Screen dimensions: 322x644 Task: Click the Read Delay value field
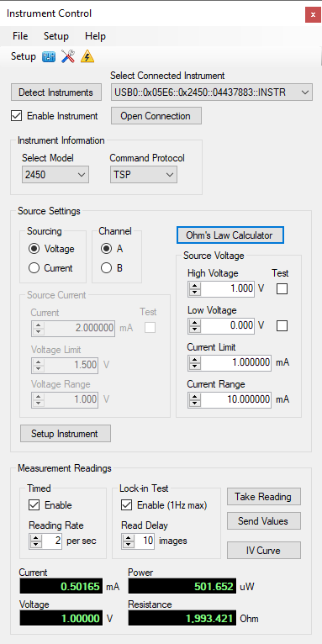(x=145, y=541)
